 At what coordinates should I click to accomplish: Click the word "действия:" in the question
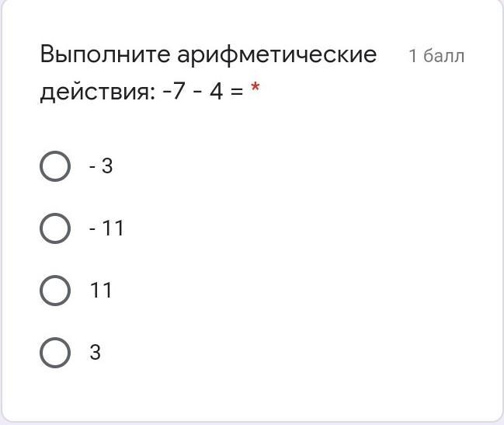98,92
